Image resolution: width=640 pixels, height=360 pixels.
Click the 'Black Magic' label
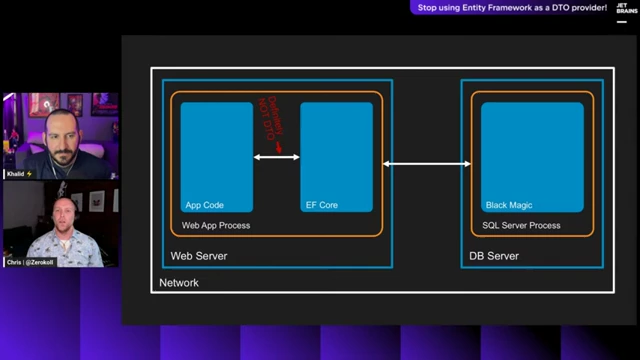click(x=509, y=205)
